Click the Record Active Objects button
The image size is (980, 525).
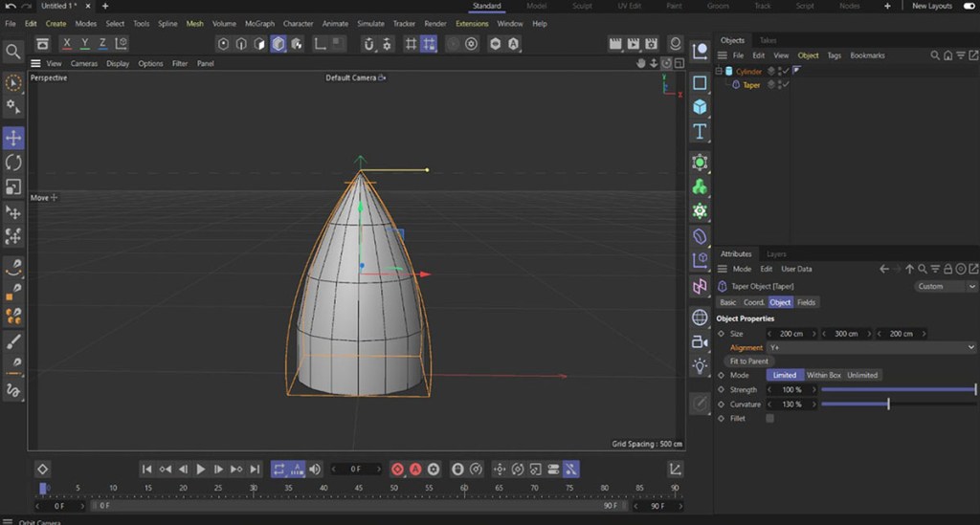point(397,469)
